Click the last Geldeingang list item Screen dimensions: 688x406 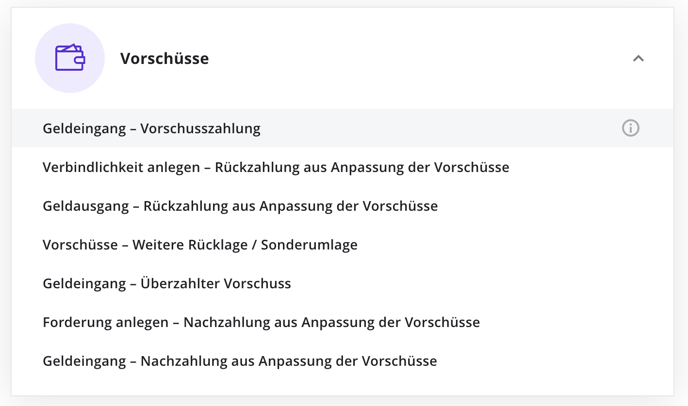240,361
